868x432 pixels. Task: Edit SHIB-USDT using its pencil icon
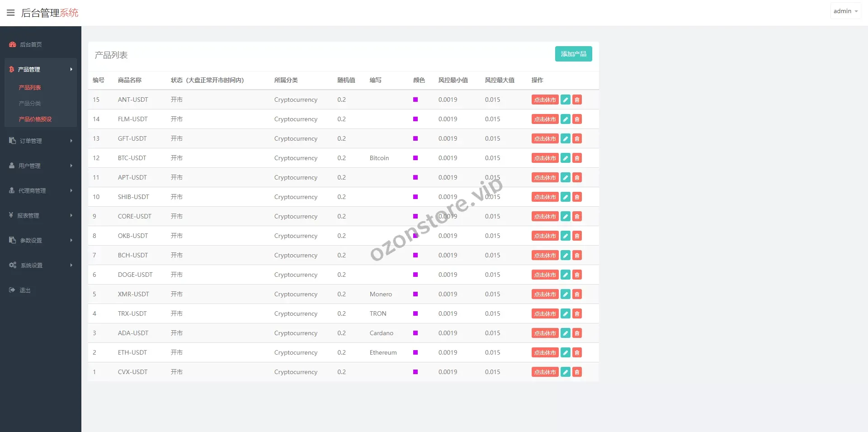pyautogui.click(x=565, y=197)
